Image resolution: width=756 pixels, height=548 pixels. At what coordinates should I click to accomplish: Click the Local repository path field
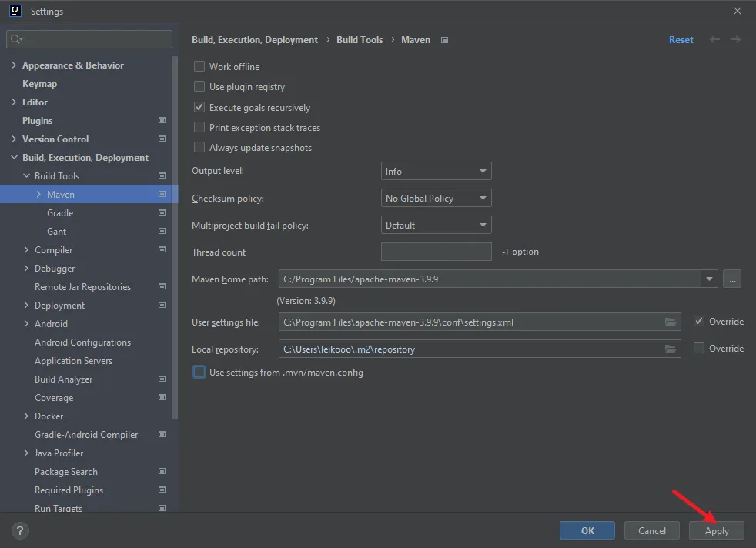point(480,349)
